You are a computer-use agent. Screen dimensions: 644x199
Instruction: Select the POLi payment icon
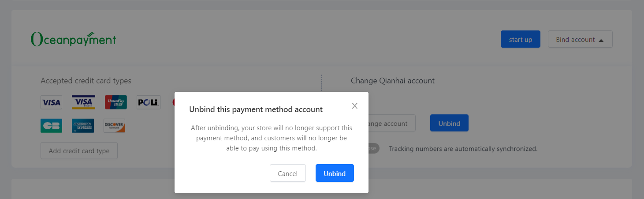[x=149, y=102]
